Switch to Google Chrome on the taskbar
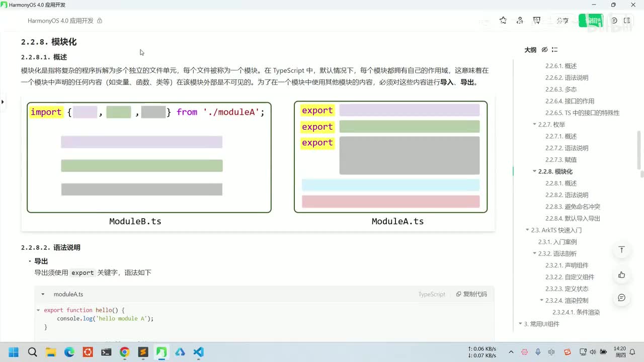 tap(125, 352)
